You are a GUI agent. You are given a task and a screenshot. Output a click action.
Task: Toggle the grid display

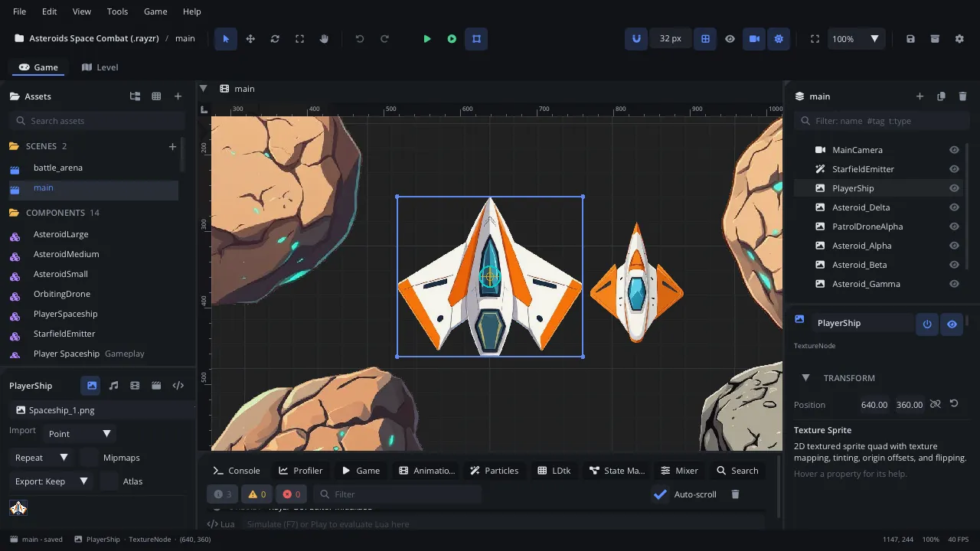705,39
